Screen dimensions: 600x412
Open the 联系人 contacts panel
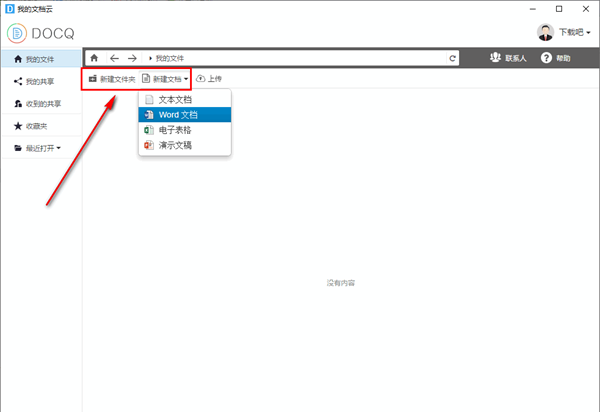click(x=508, y=58)
